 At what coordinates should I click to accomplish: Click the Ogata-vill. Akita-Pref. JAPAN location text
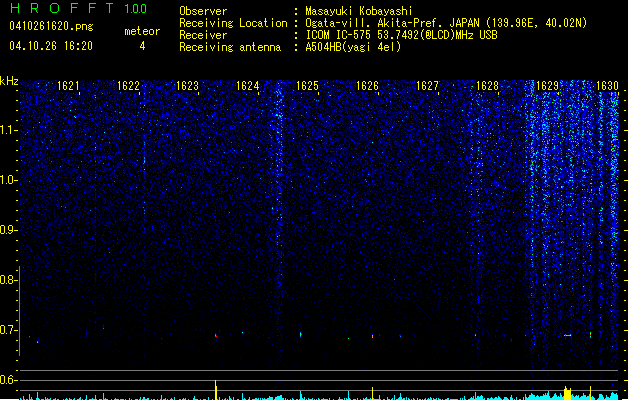446,23
